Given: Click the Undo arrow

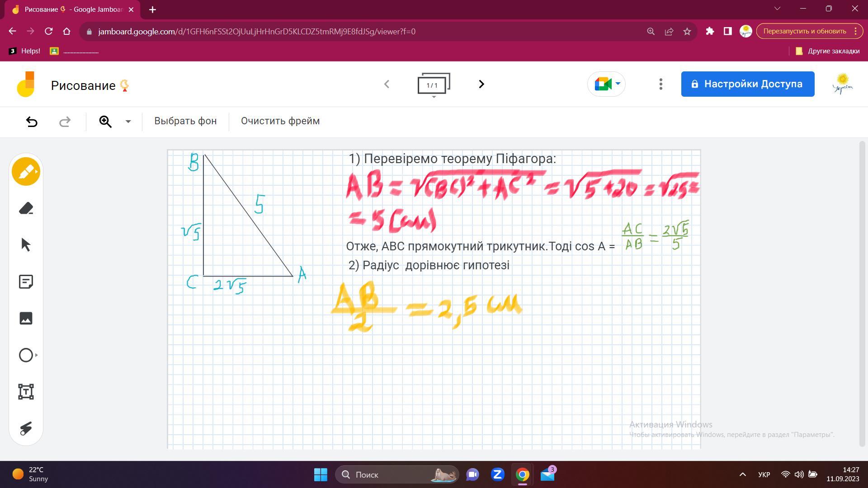Looking at the screenshot, I should [32, 122].
